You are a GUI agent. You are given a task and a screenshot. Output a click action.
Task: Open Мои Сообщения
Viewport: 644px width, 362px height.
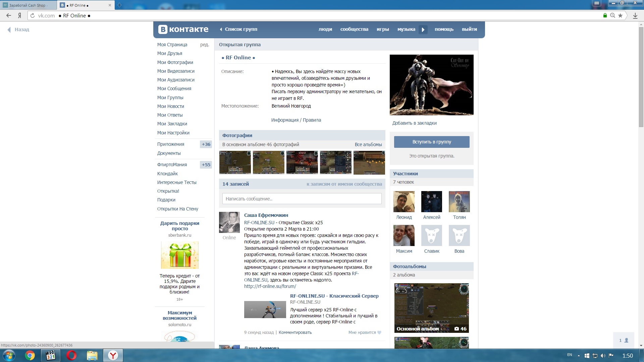point(174,88)
